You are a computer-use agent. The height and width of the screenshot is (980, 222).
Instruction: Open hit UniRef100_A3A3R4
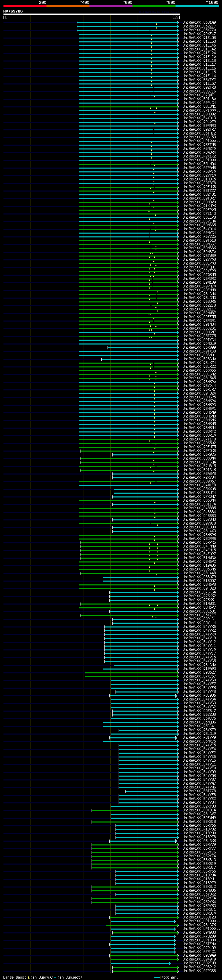tap(199, 153)
